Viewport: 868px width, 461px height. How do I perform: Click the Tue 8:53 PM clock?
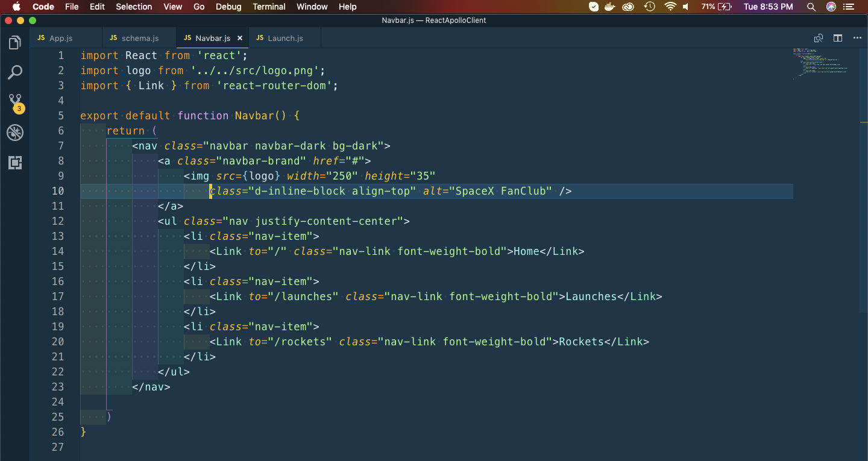pos(769,7)
